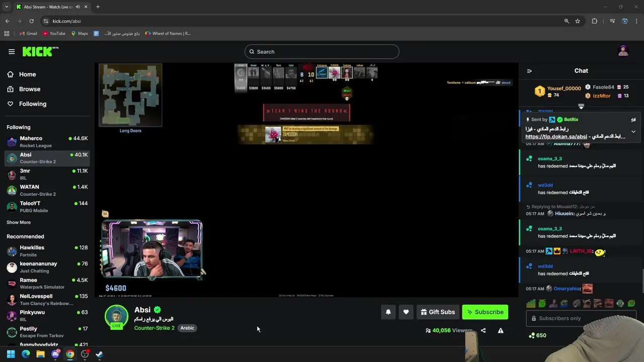Screen dimensions: 644x362
Task: Open Discord from taskbar
Action: point(55,354)
